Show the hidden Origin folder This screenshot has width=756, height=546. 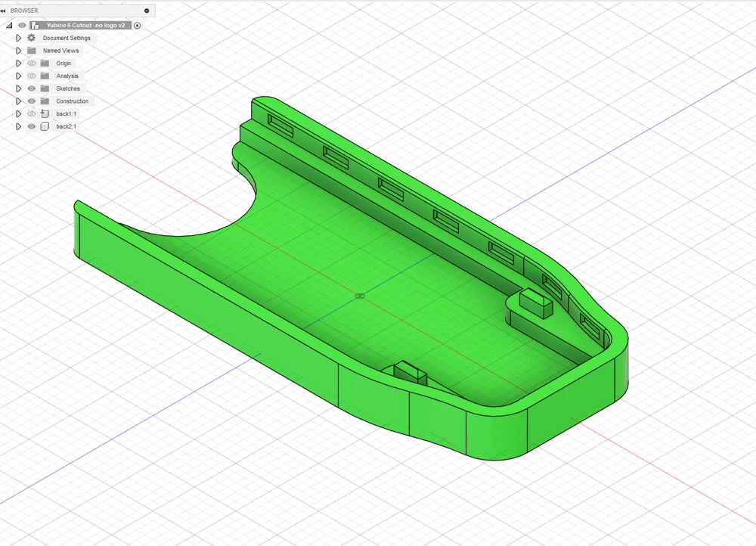coord(31,64)
